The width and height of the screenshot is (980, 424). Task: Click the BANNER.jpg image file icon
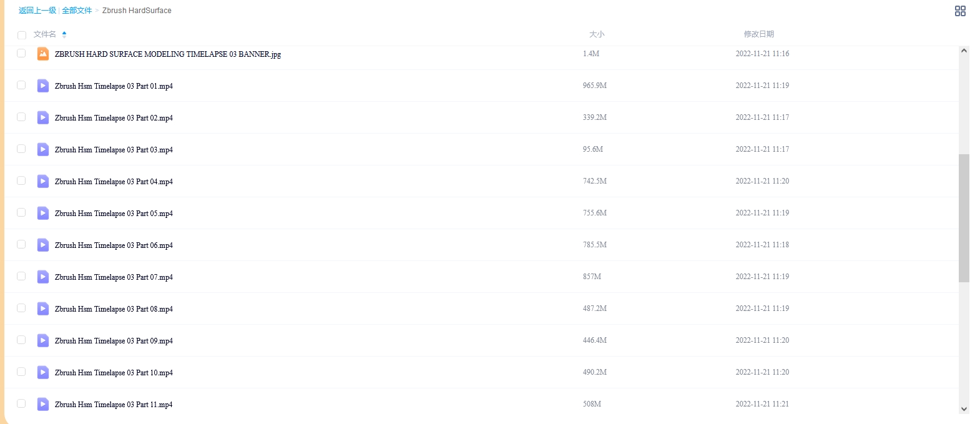(43, 54)
